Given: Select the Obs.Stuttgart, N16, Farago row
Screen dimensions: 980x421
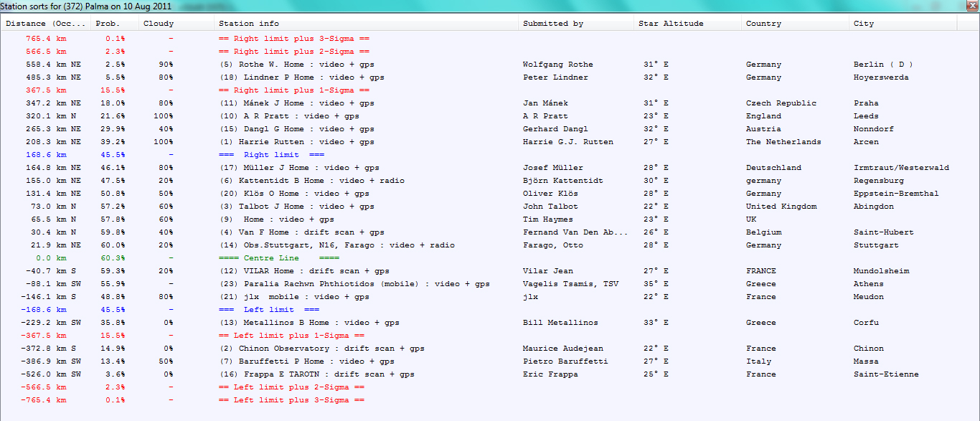Looking at the screenshot, I should pyautogui.click(x=479, y=245).
